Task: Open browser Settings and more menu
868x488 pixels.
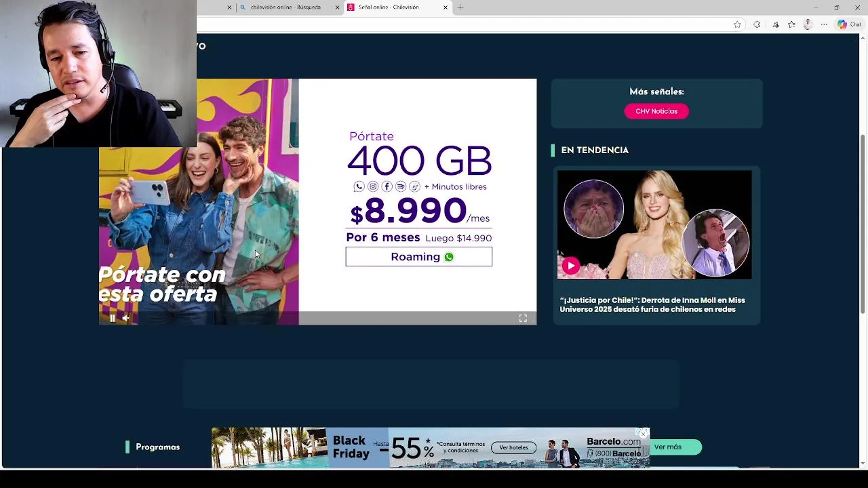Action: (x=824, y=24)
